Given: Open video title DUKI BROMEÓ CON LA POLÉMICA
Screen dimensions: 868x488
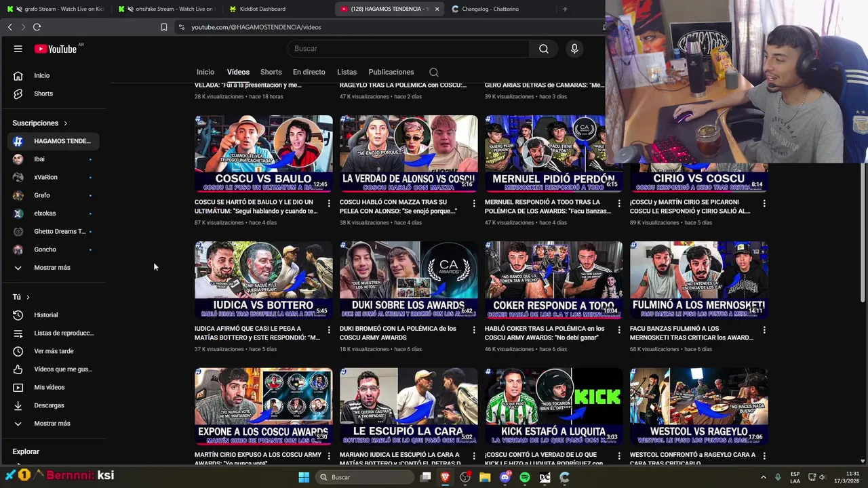Looking at the screenshot, I should click(398, 333).
